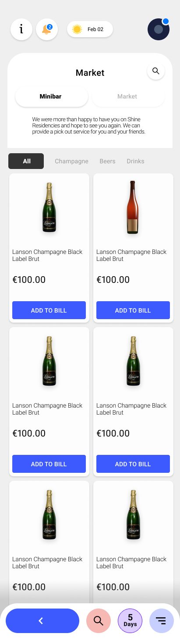Tap the back arrow button
The height and width of the screenshot is (644, 180).
(x=42, y=621)
